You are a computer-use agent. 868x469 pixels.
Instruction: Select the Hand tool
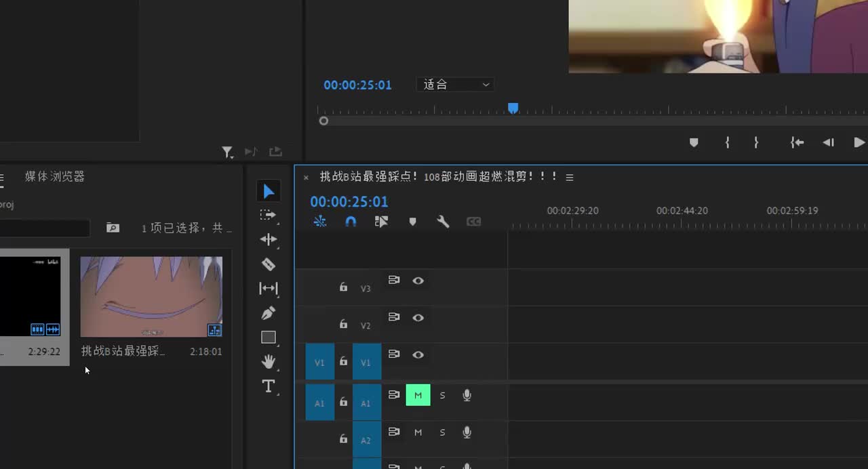[269, 362]
